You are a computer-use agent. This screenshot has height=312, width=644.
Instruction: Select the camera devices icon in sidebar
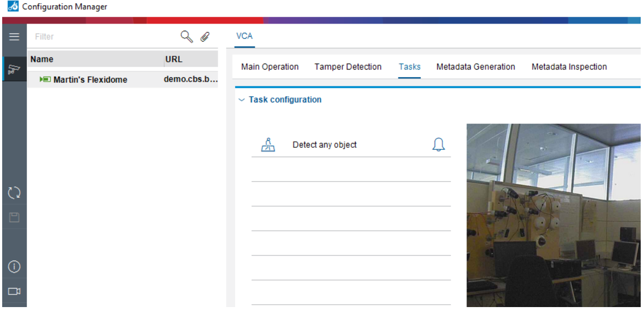click(14, 69)
